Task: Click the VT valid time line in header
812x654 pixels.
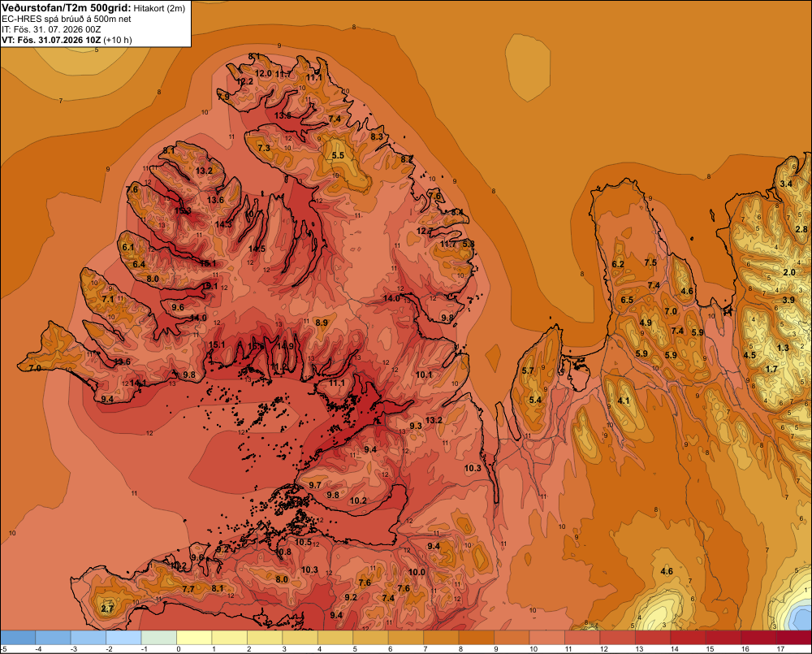Action: point(67,40)
